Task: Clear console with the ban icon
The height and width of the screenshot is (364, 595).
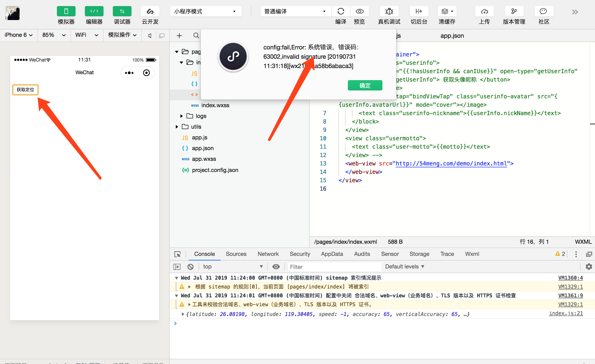Action: point(190,267)
